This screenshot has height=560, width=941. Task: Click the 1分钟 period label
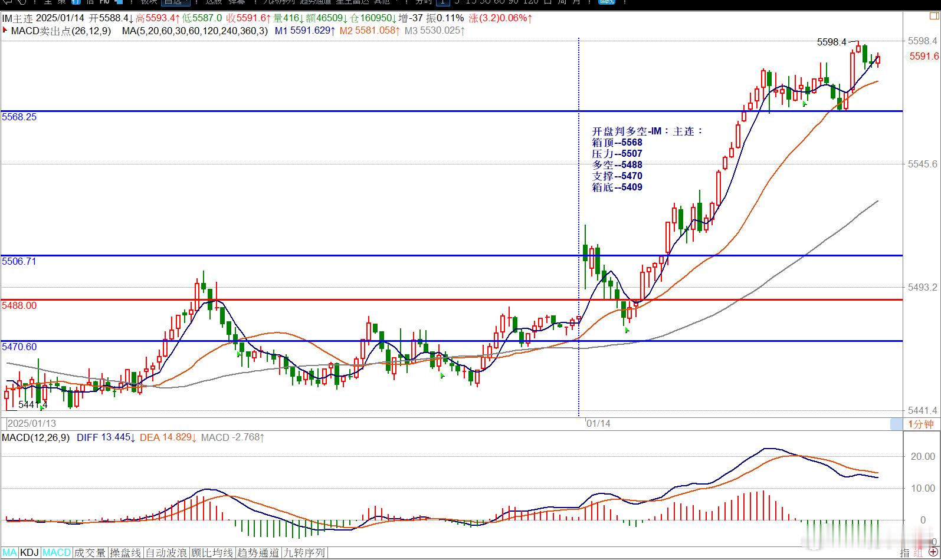pos(921,424)
